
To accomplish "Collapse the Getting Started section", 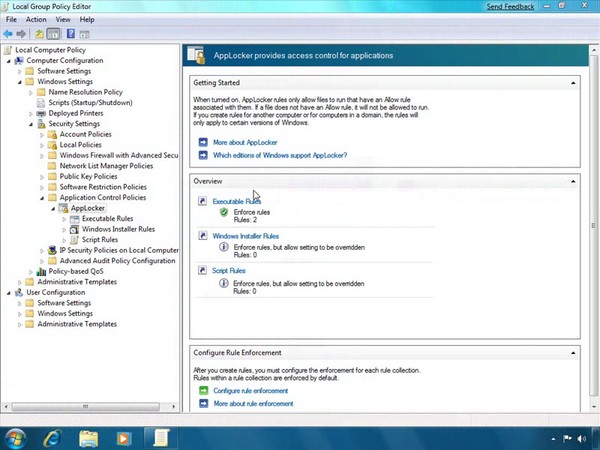I will tap(573, 83).
